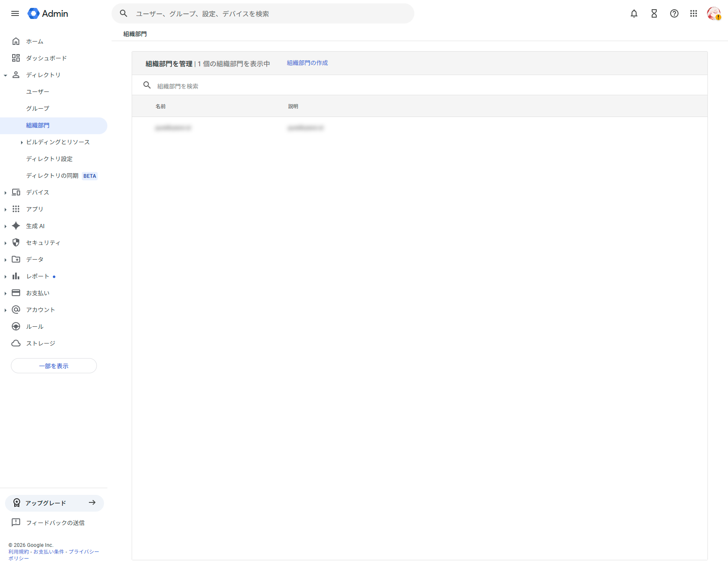Open the Google apps grid

[x=693, y=13]
